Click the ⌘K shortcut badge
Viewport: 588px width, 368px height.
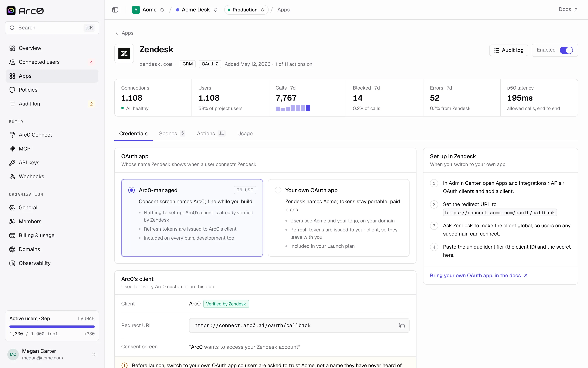[89, 28]
